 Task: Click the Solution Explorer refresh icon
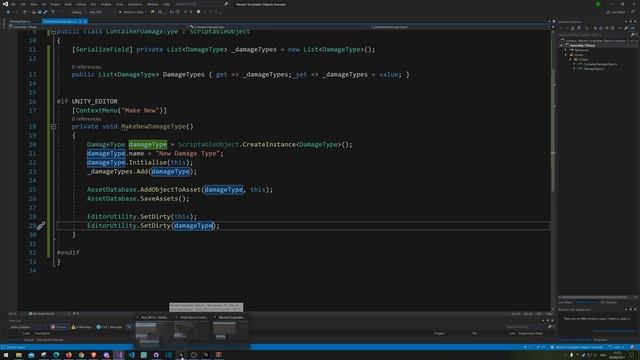[601, 28]
